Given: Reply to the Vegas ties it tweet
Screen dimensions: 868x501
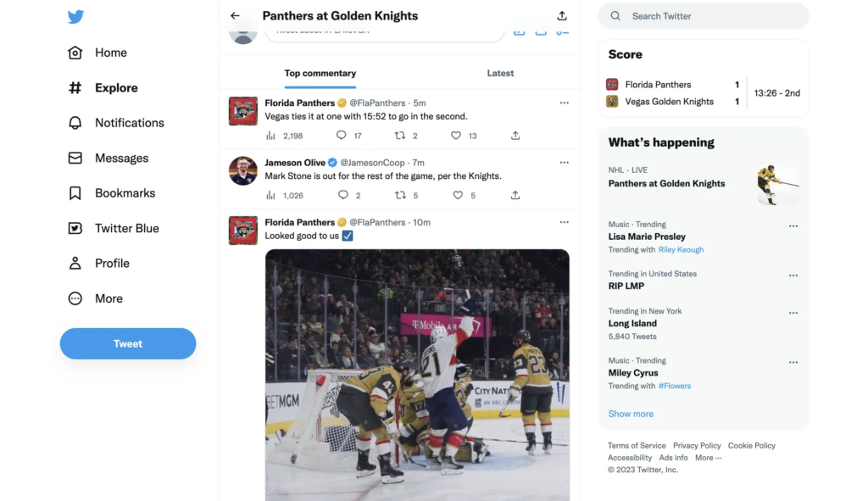Looking at the screenshot, I should click(342, 136).
